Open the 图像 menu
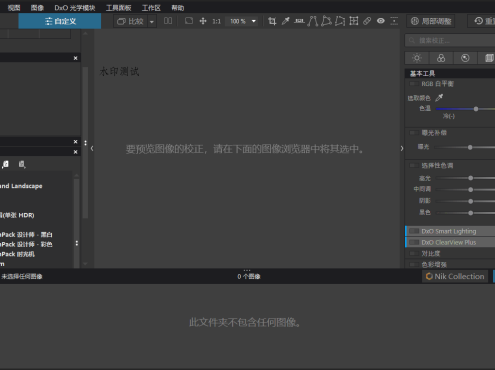 (37, 8)
